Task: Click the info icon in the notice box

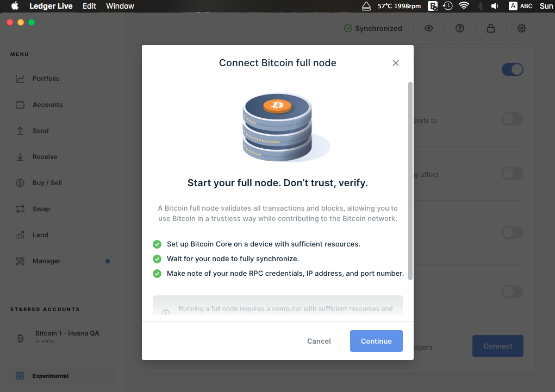Action: [166, 313]
